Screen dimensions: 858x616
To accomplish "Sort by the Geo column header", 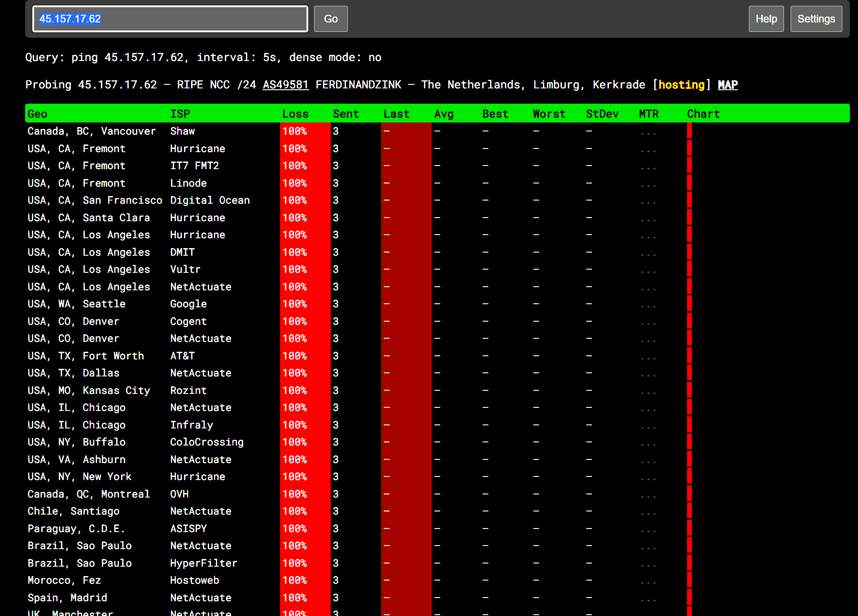I will (37, 114).
